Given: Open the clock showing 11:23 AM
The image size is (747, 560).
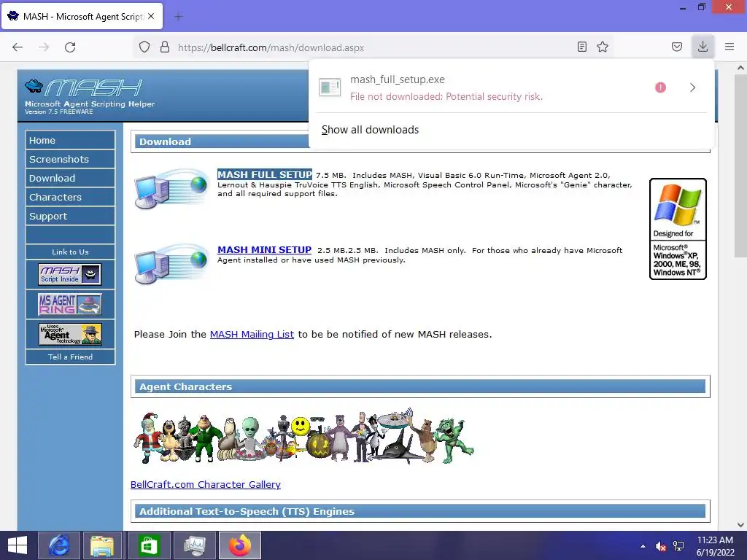Looking at the screenshot, I should (x=715, y=545).
